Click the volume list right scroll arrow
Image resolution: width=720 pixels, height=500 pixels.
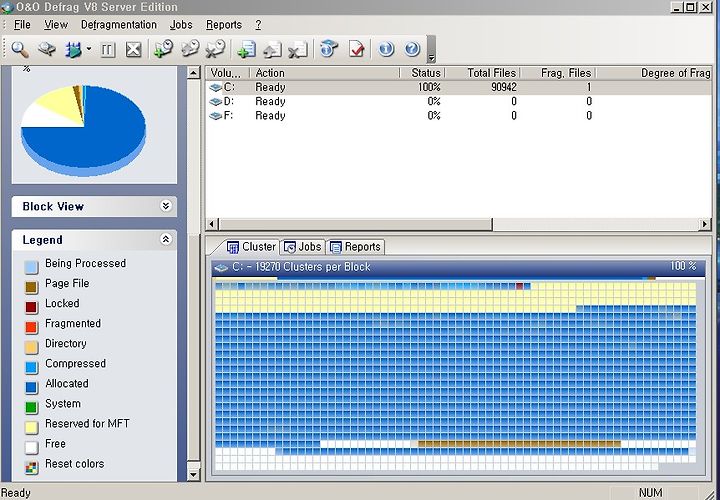click(x=705, y=224)
